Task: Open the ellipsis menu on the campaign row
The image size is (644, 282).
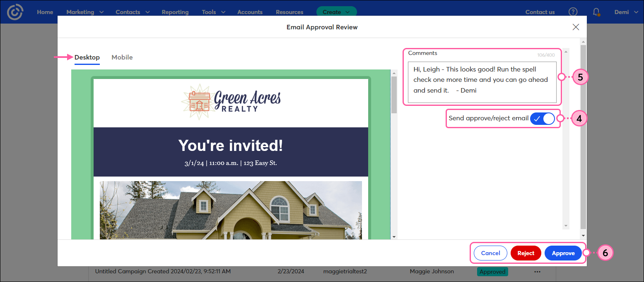Action: tap(537, 271)
